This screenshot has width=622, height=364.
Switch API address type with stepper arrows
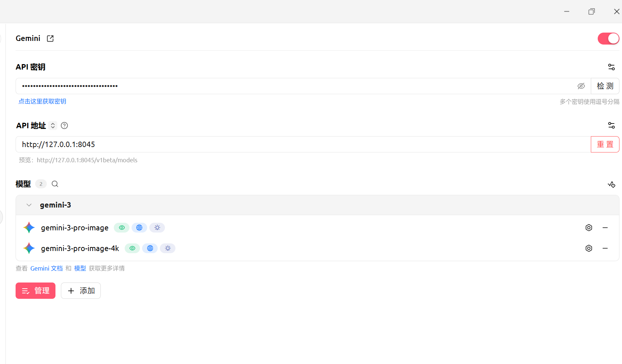tap(53, 126)
